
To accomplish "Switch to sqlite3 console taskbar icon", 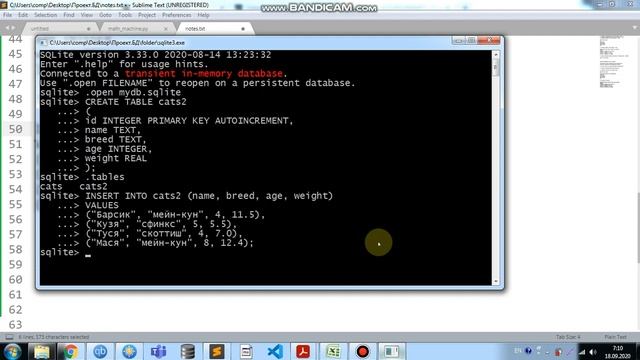I will (x=392, y=351).
